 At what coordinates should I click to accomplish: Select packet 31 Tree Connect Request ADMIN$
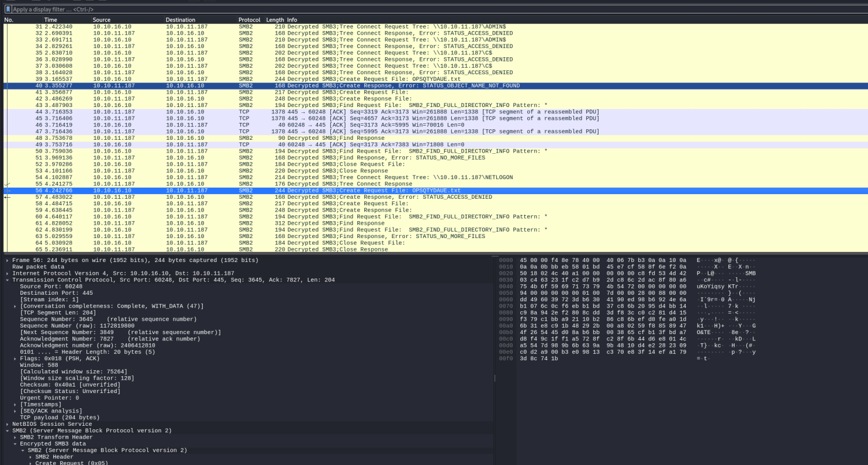click(435, 26)
